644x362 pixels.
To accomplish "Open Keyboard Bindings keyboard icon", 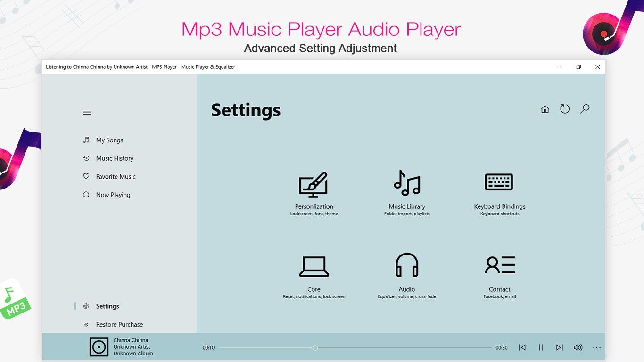I will click(499, 182).
